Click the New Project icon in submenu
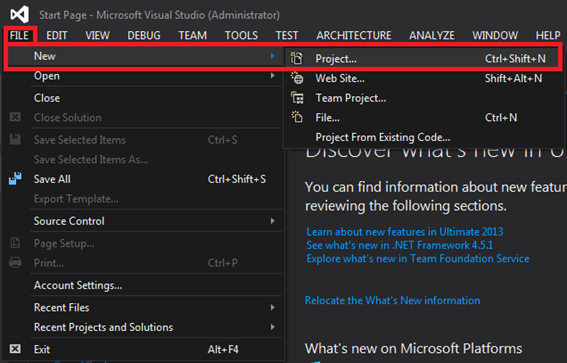 pos(297,58)
